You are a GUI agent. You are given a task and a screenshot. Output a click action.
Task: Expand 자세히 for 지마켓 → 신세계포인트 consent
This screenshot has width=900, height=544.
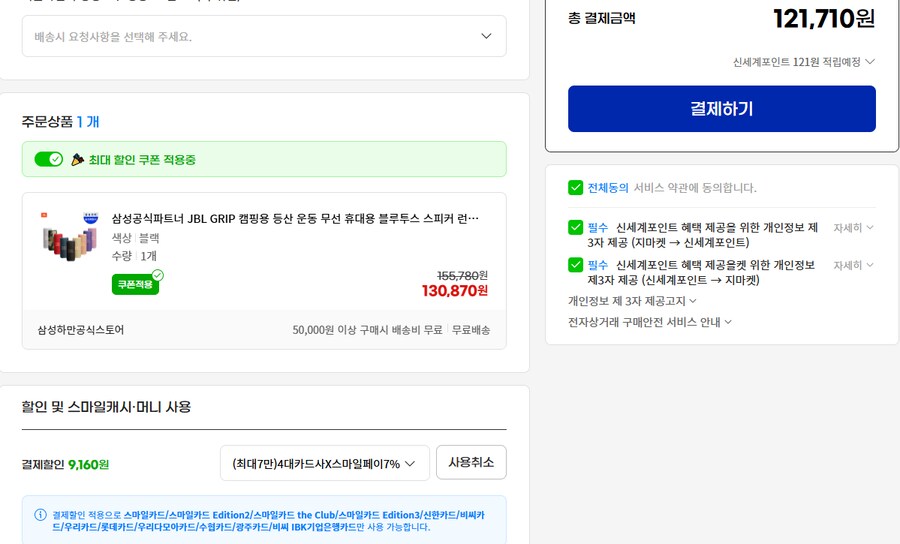(854, 228)
